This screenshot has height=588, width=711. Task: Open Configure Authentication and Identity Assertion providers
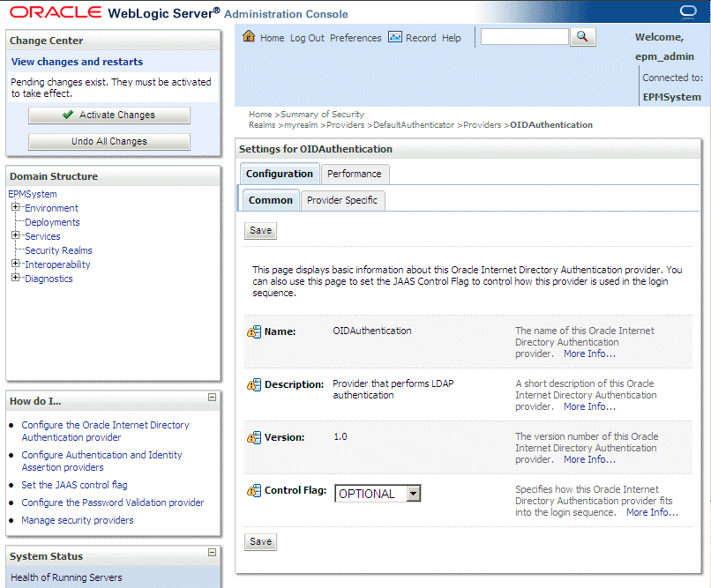tap(101, 461)
